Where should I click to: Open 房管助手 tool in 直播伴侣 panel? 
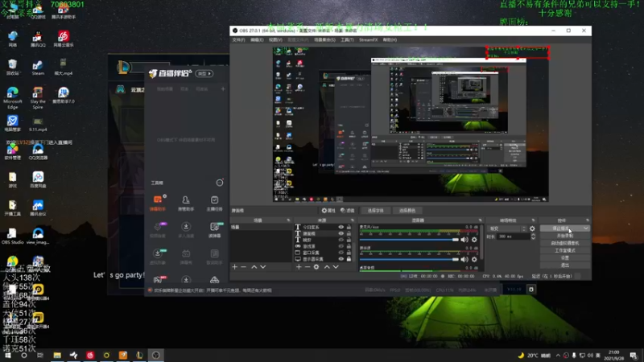coord(186,203)
